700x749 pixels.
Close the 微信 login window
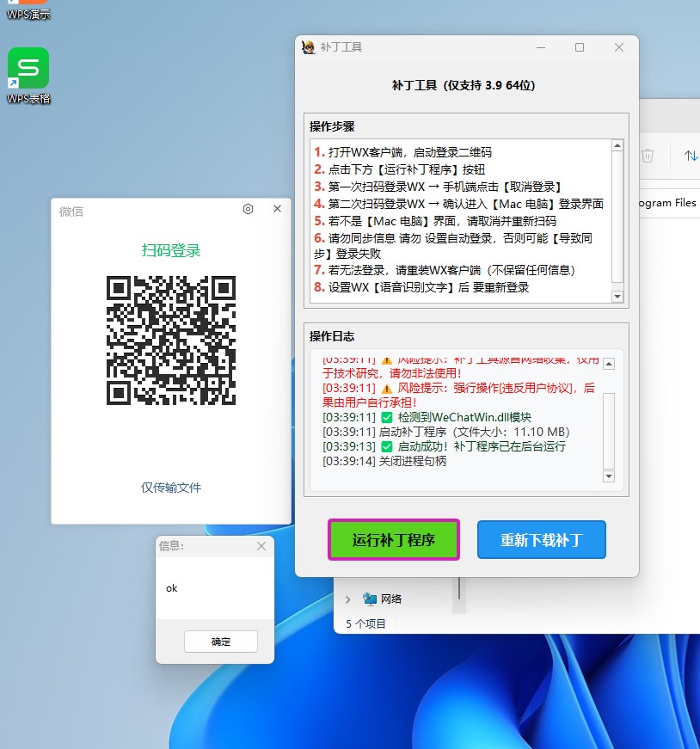pyautogui.click(x=277, y=209)
